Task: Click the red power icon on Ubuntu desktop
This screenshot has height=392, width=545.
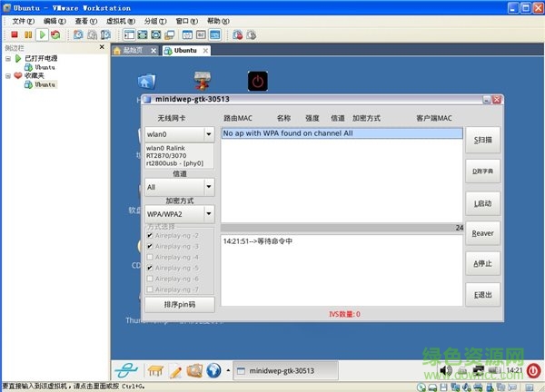Action: [258, 82]
